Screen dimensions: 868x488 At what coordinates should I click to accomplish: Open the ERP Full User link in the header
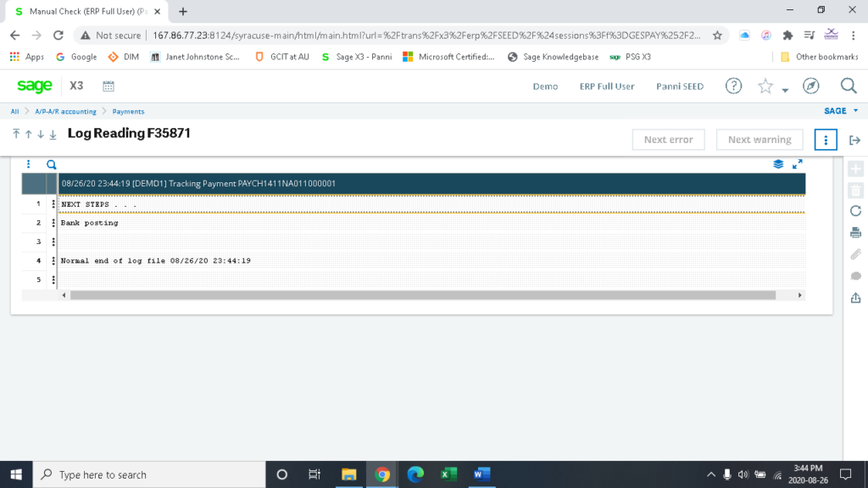[607, 86]
